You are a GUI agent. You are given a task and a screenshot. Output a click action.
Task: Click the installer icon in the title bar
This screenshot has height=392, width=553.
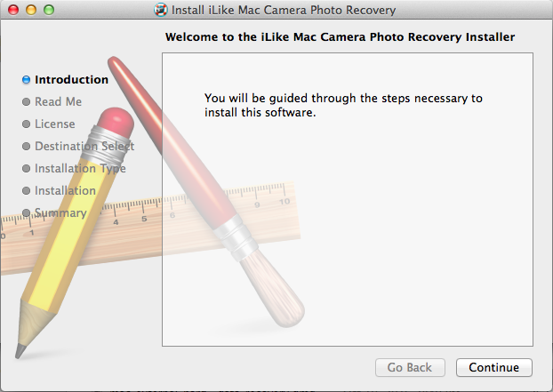tap(160, 11)
